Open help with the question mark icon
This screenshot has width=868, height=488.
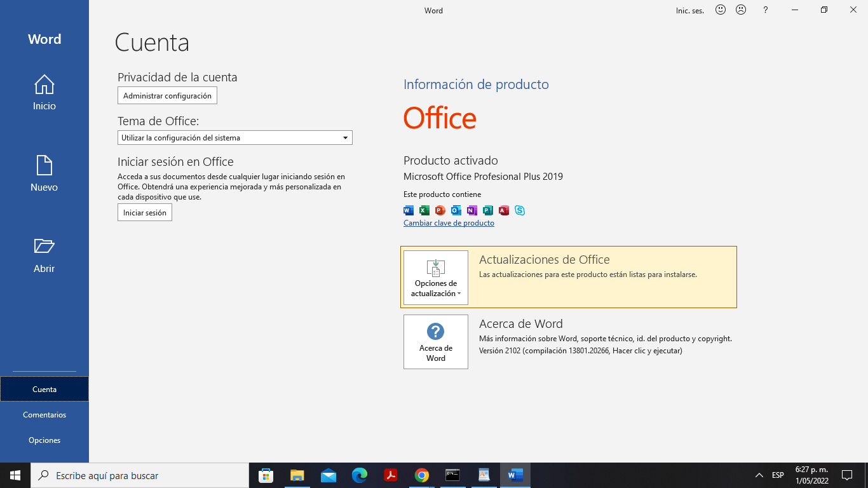[766, 10]
